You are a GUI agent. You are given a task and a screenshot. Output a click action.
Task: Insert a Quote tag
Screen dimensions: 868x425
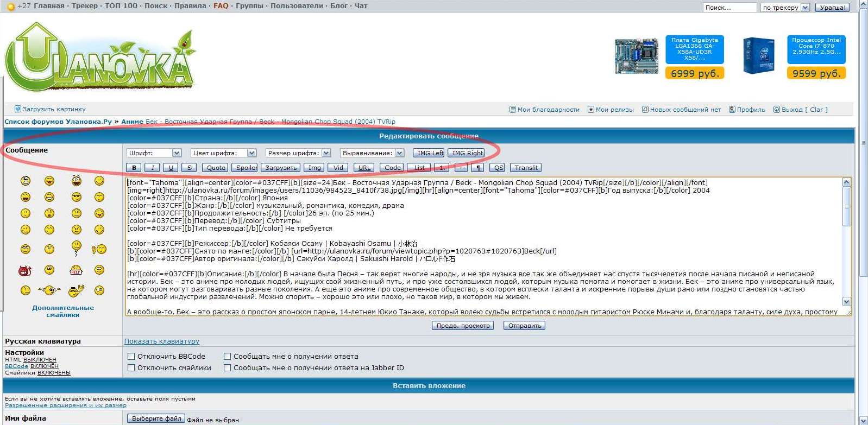[x=216, y=168]
